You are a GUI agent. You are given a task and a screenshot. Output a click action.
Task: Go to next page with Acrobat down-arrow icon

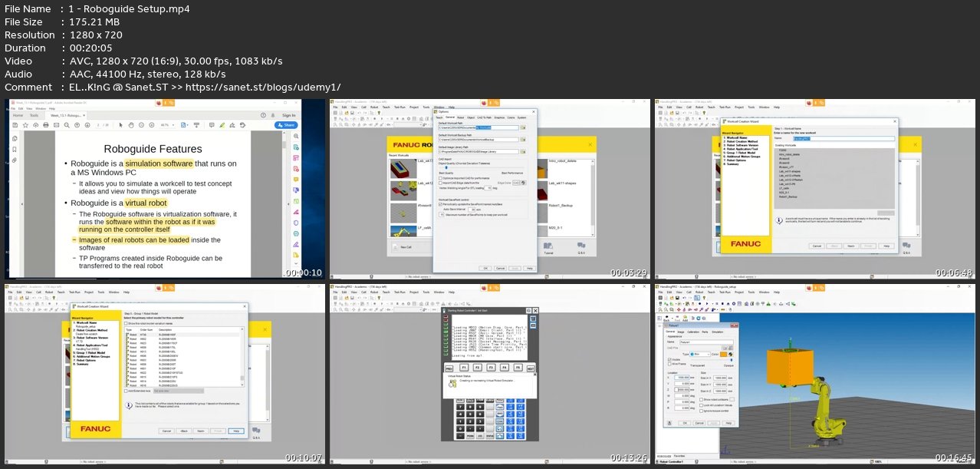[87, 125]
